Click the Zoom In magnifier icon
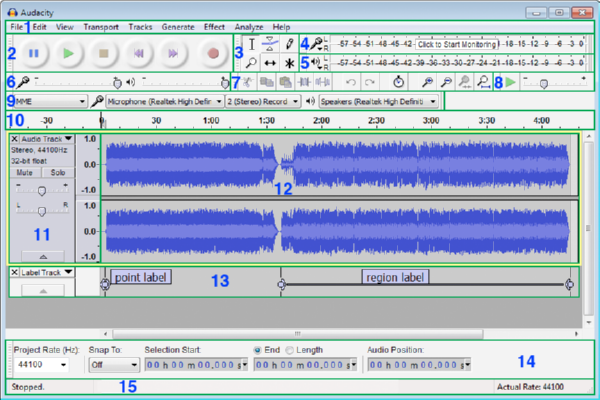This screenshot has width=600, height=400. 427,82
